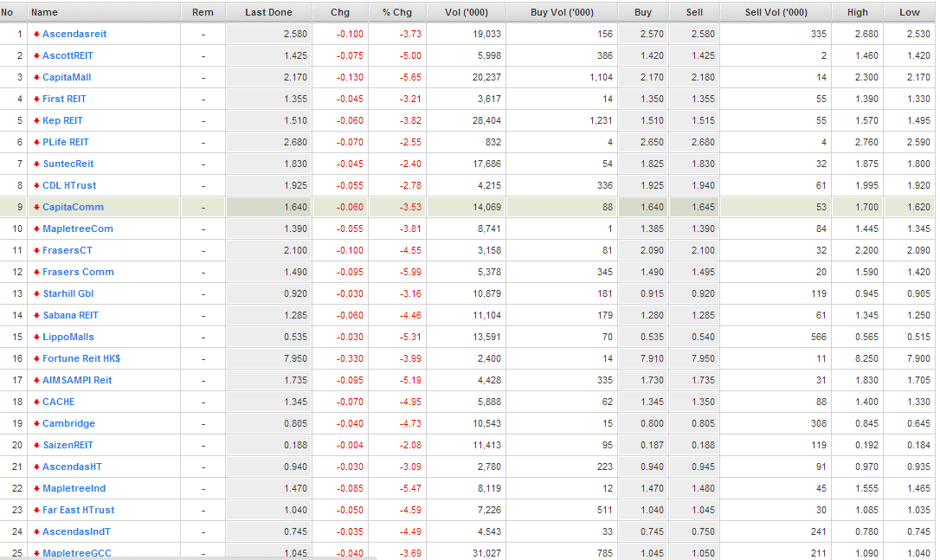This screenshot has width=940, height=560.
Task: Click the High column header
Action: pyautogui.click(x=857, y=12)
